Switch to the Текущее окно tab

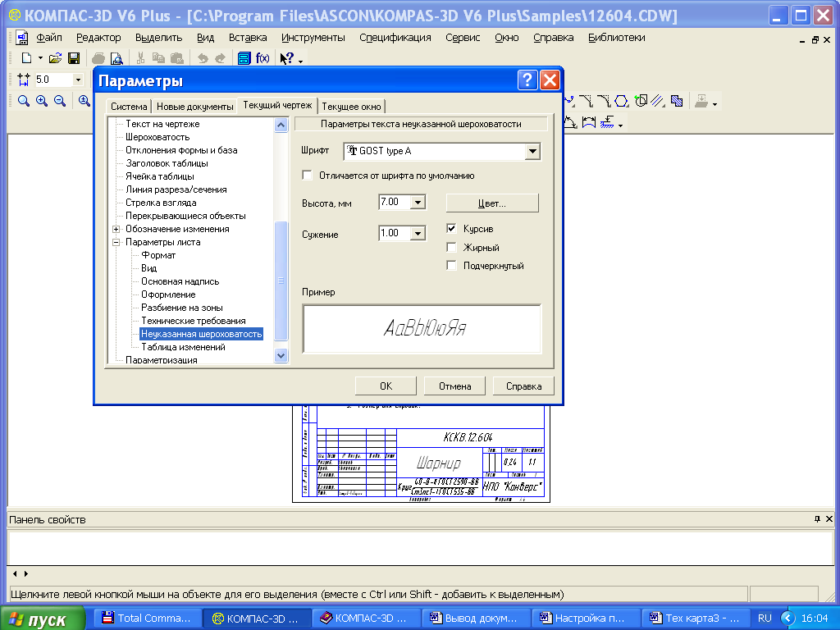click(x=351, y=106)
